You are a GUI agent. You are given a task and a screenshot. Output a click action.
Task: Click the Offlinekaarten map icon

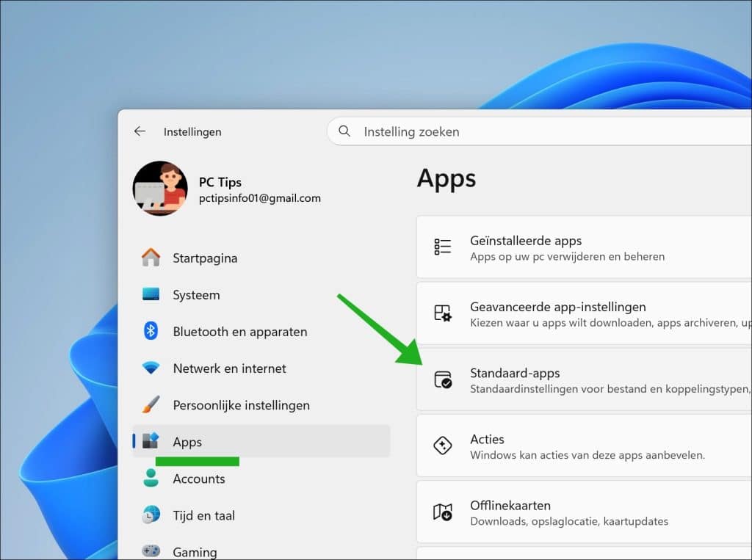442,512
